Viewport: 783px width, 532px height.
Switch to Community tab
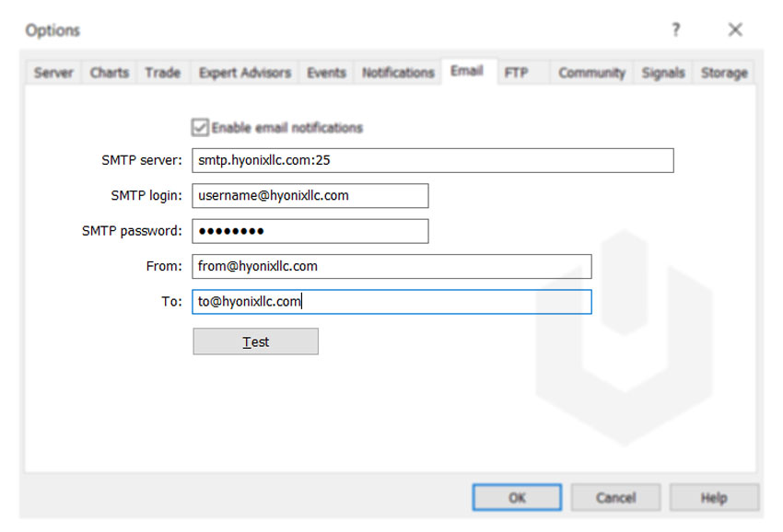tap(591, 73)
